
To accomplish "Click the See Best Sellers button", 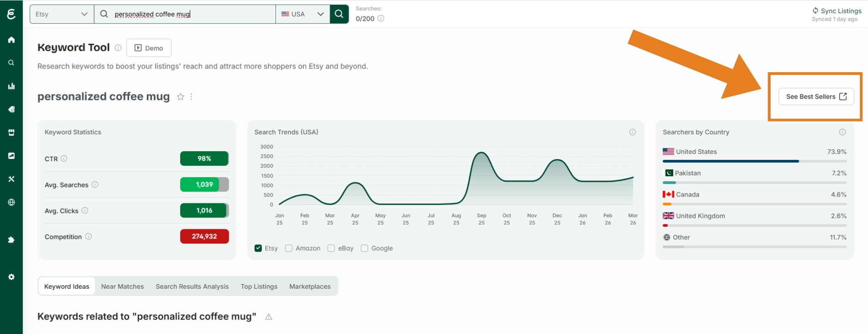I will pyautogui.click(x=816, y=96).
